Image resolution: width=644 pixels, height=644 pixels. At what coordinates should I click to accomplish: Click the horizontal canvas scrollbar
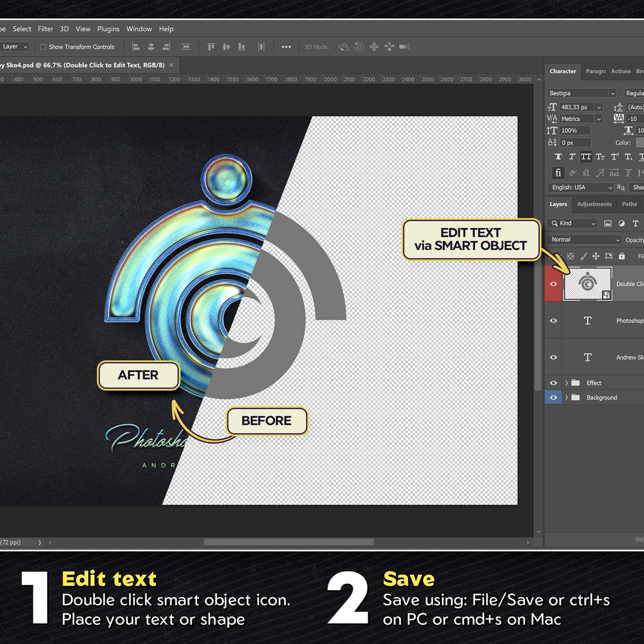[289, 542]
